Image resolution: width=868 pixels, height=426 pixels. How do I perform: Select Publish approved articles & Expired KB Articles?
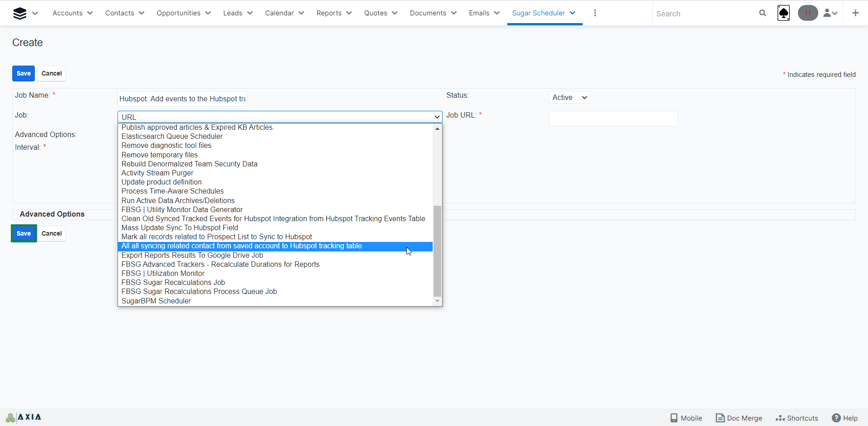tap(275, 128)
